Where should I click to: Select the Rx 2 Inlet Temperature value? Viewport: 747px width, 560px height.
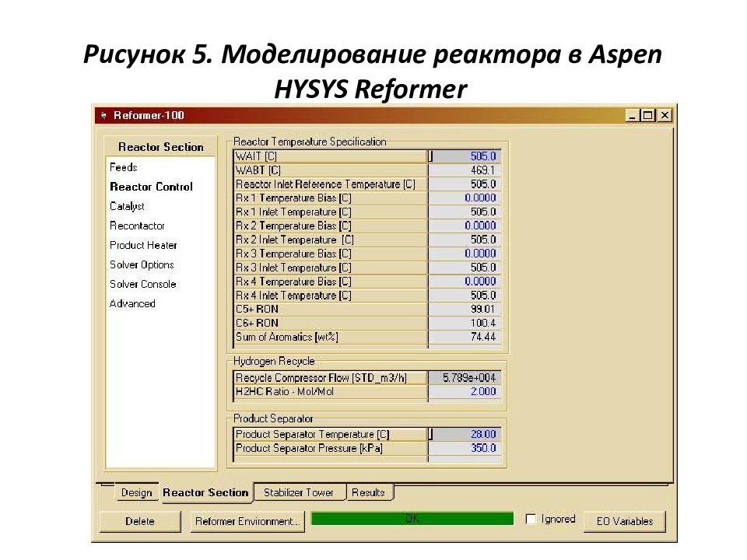click(x=465, y=240)
